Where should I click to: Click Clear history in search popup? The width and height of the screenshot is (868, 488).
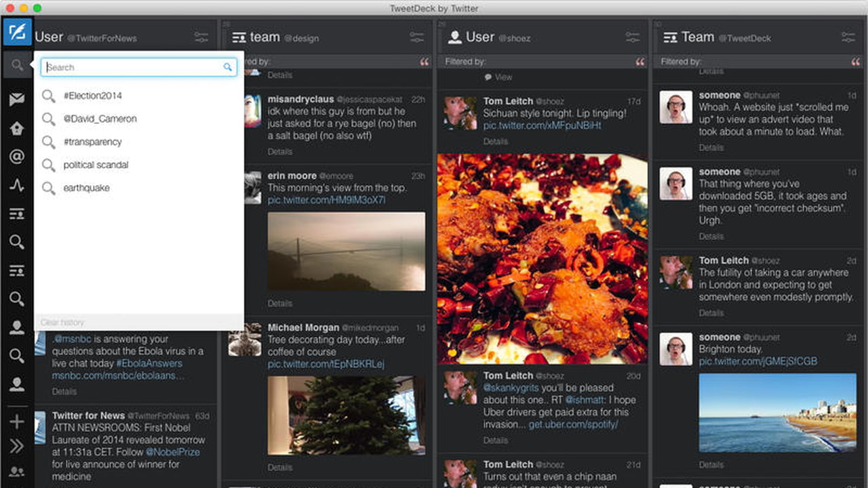coord(62,323)
